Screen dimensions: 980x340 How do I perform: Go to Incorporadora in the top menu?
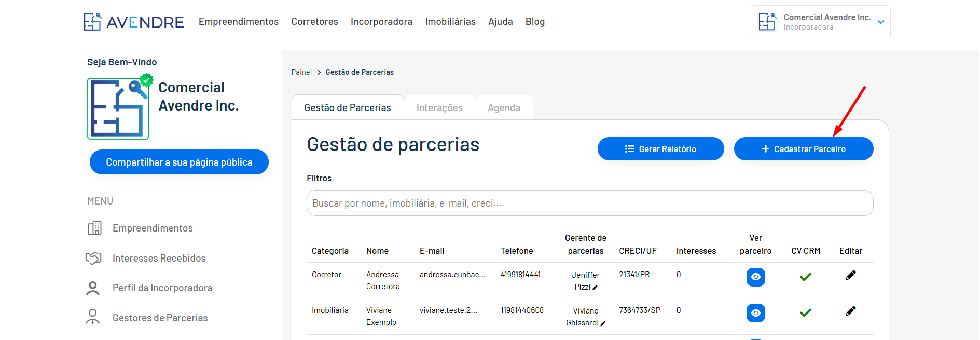[x=381, y=22]
